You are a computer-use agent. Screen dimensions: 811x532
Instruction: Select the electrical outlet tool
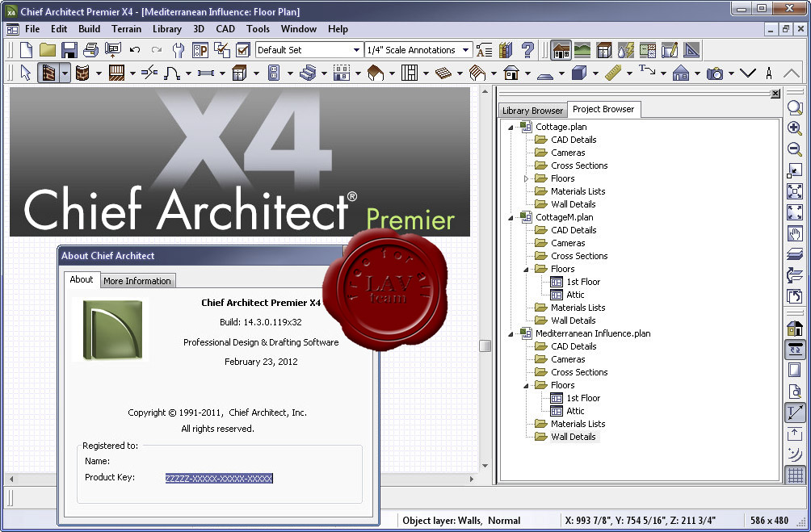tap(274, 73)
